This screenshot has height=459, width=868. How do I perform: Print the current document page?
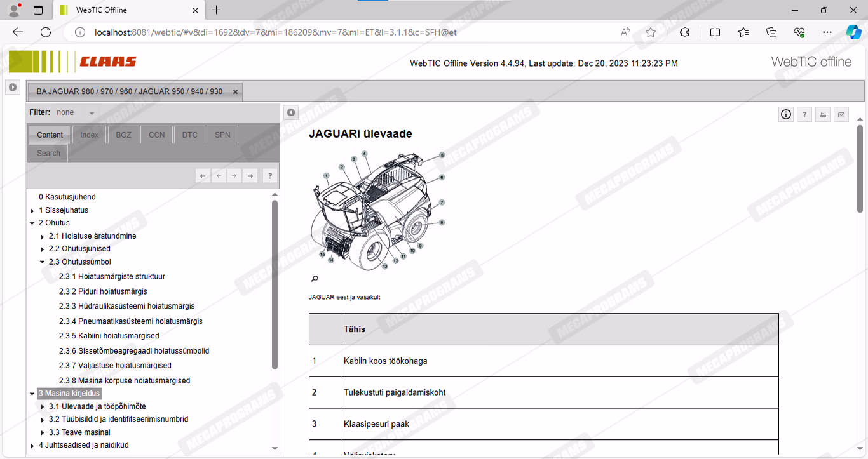823,114
